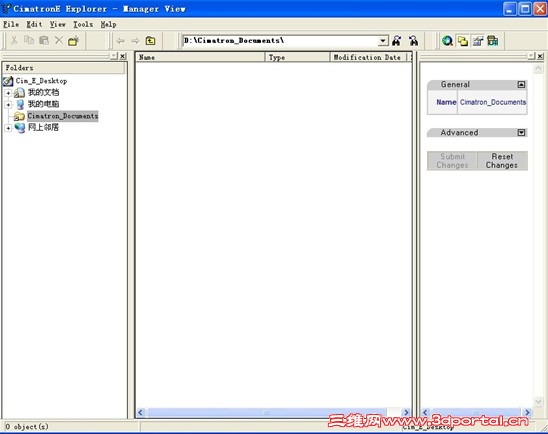Viewport: 548px width, 434px height.
Task: Click the Submit Changes button
Action: (452, 161)
